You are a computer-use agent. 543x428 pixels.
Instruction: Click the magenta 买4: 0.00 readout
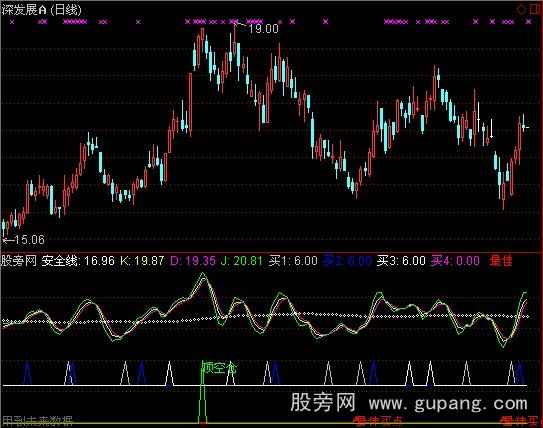(x=455, y=260)
